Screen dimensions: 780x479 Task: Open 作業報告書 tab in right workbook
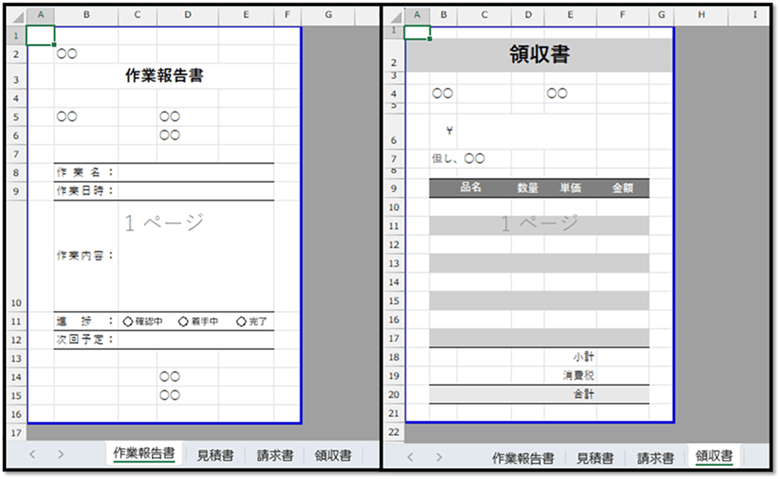click(x=523, y=457)
